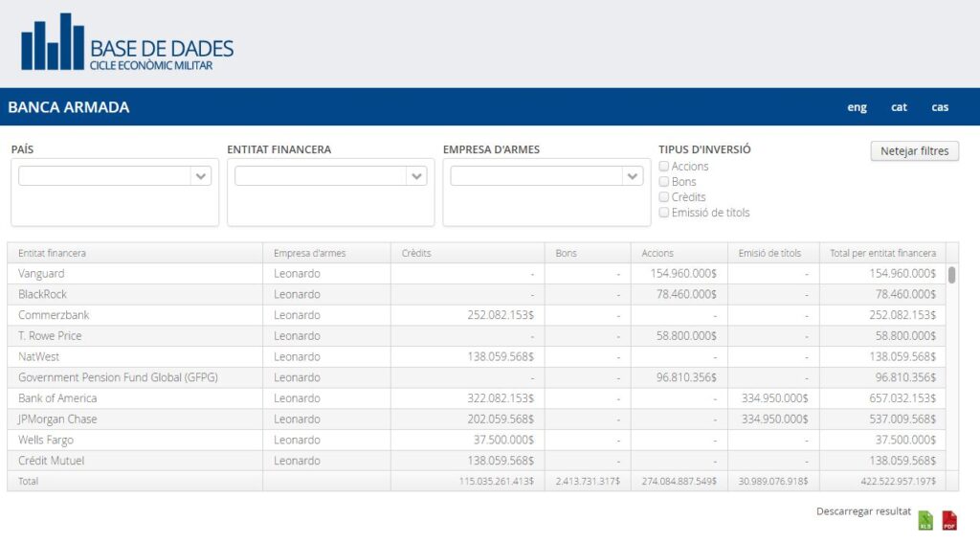Click Wells Fargo credits value 37.500.000$
980x544 pixels.
coord(503,440)
